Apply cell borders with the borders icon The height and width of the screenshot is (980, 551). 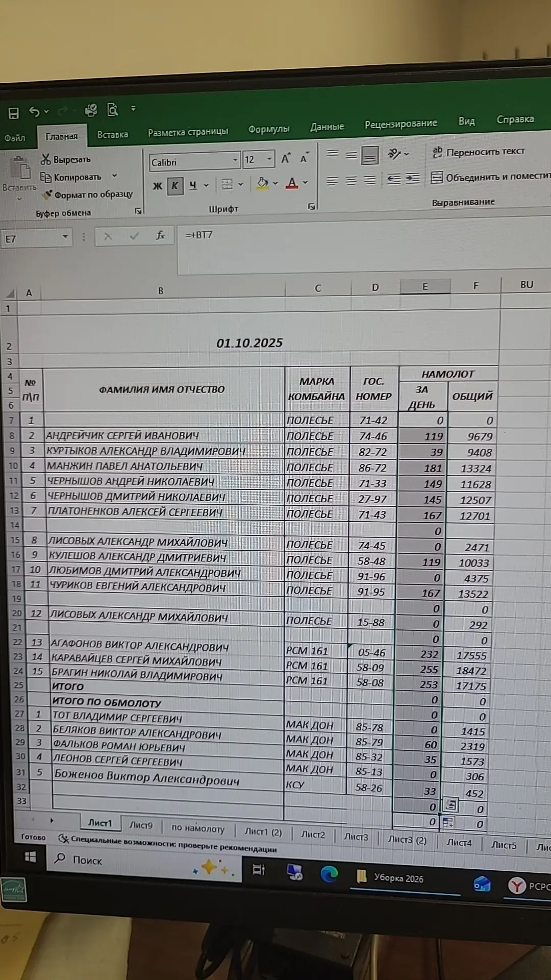click(x=227, y=184)
